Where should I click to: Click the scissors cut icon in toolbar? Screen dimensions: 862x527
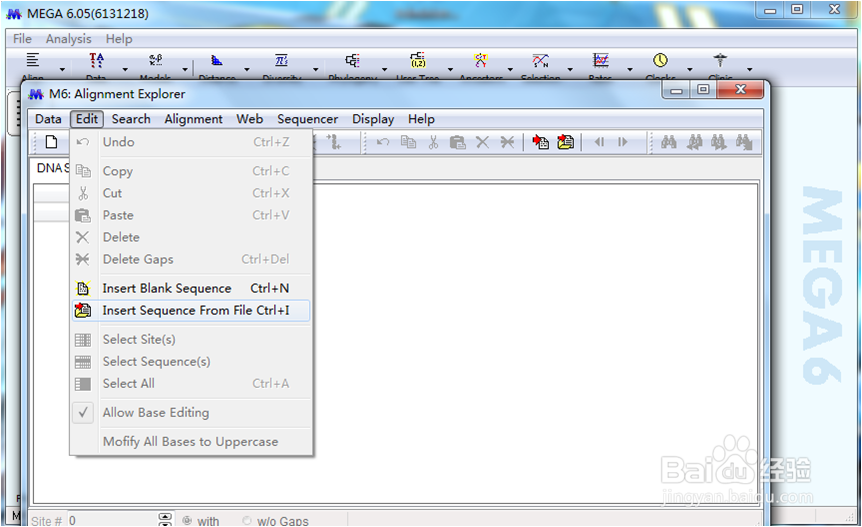pyautogui.click(x=433, y=142)
